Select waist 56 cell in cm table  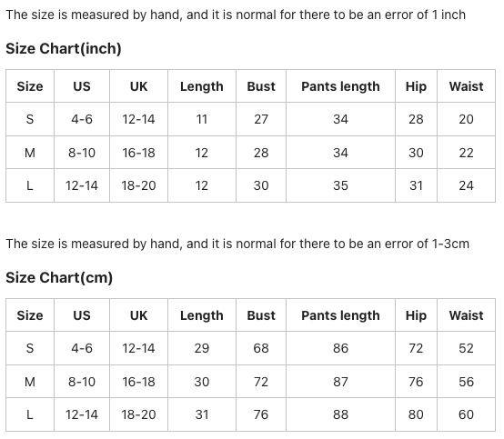pyautogui.click(x=466, y=382)
